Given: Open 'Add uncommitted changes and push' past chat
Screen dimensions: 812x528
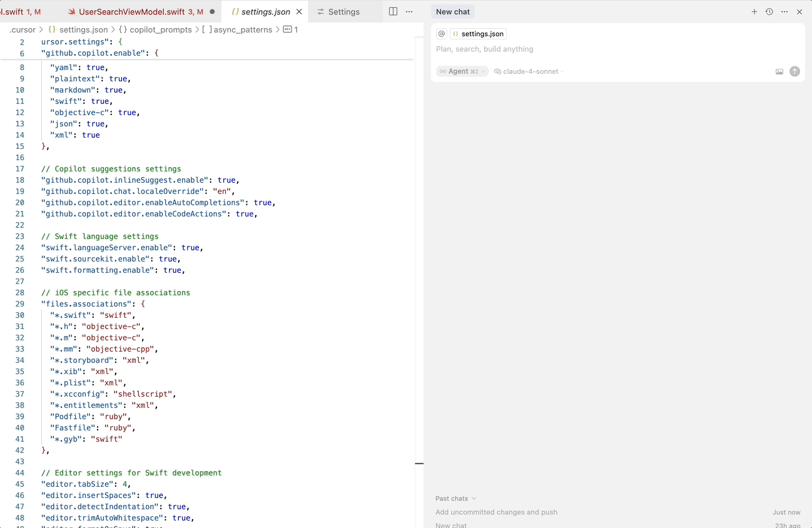Looking at the screenshot, I should [496, 512].
